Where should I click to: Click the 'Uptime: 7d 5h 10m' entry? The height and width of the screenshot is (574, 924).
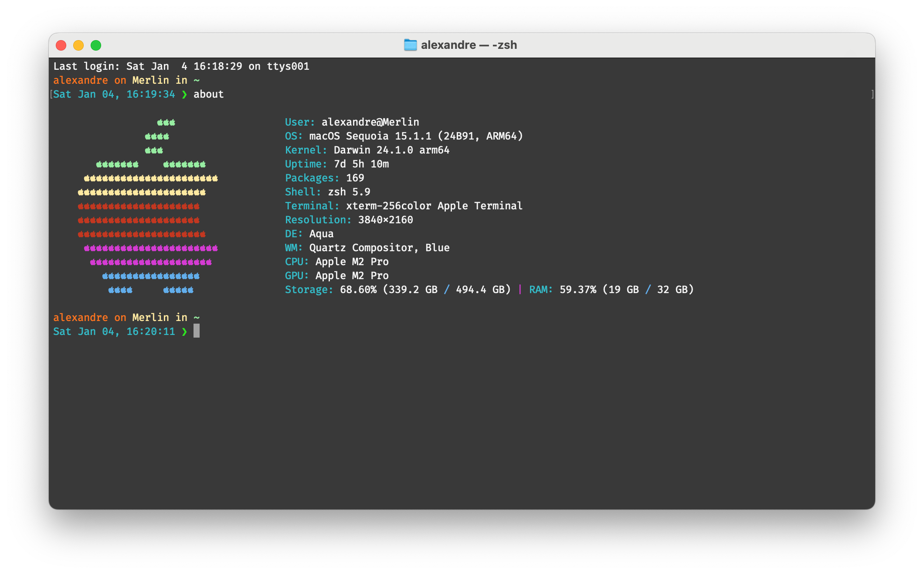[x=336, y=164]
